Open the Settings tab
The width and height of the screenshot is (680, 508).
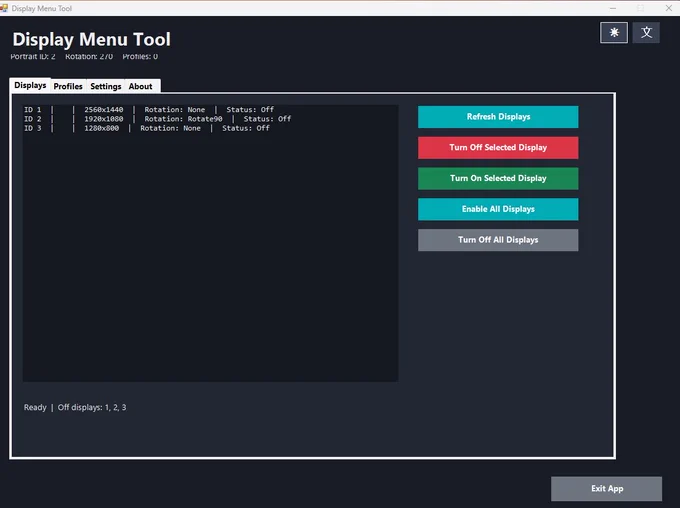pos(105,86)
